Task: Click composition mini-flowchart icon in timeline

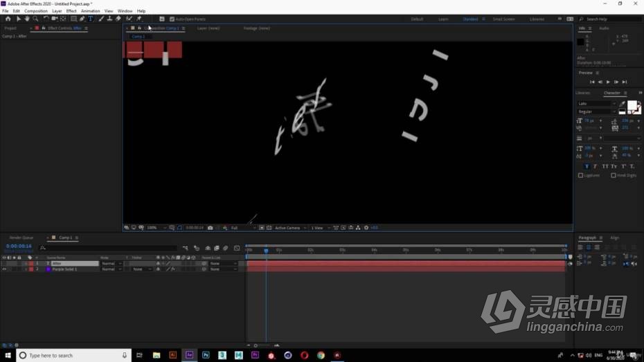Action: pyautogui.click(x=185, y=248)
